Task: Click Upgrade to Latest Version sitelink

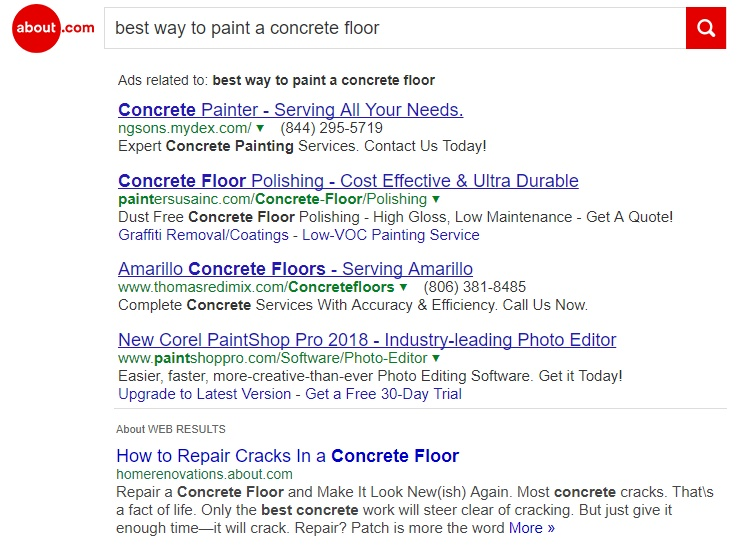Action: (204, 394)
